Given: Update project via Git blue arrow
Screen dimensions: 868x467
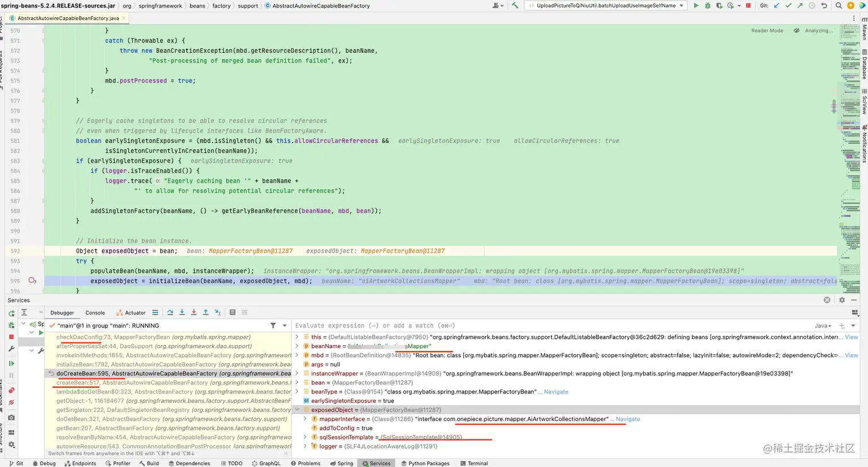Looking at the screenshot, I should pos(777,6).
